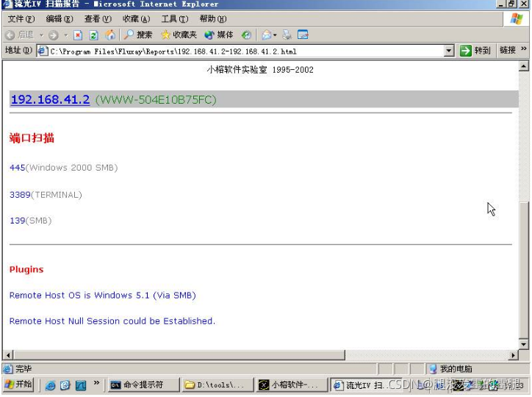Open the Back history dropdown arrow
The height and width of the screenshot is (397, 532).
pos(41,35)
